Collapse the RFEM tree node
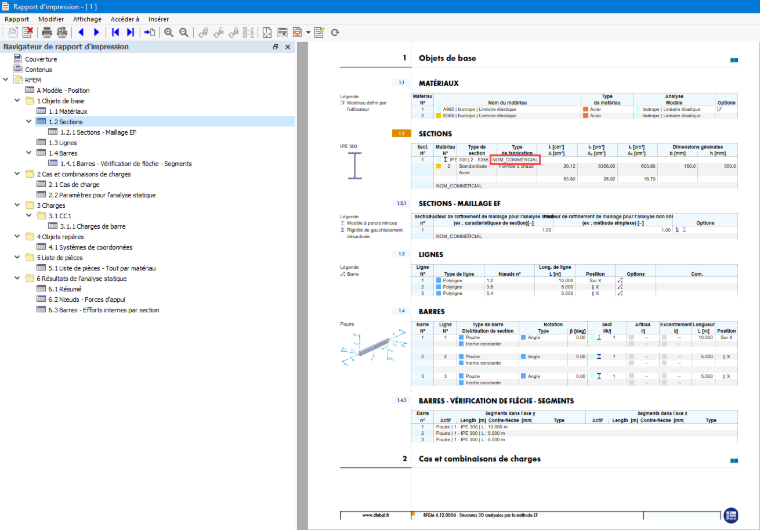The width and height of the screenshot is (760, 530). point(6,80)
